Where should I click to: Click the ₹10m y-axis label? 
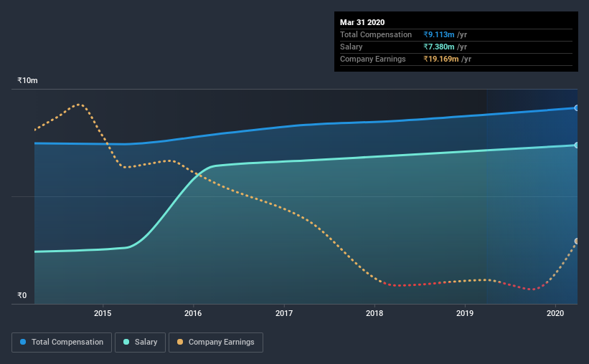point(27,81)
